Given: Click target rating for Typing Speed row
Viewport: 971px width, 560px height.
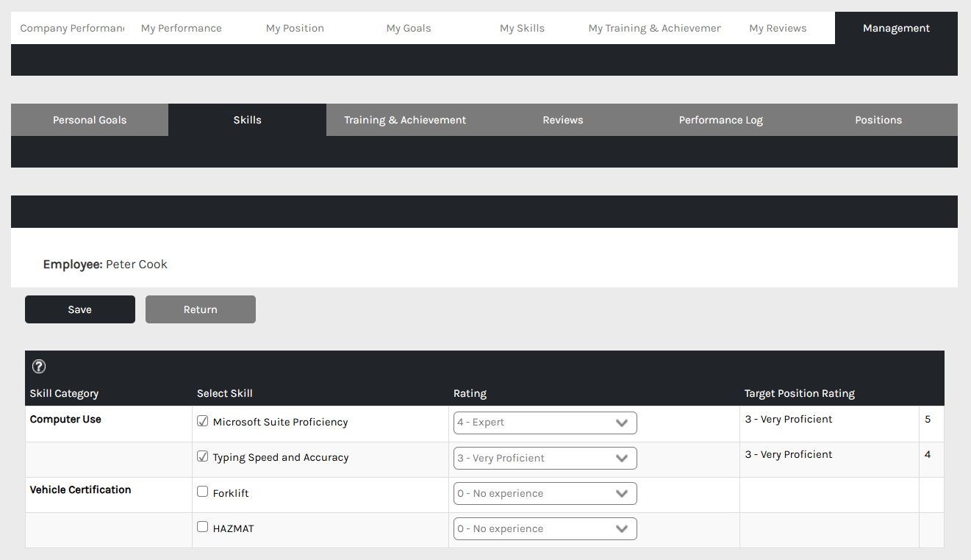Looking at the screenshot, I should point(789,454).
